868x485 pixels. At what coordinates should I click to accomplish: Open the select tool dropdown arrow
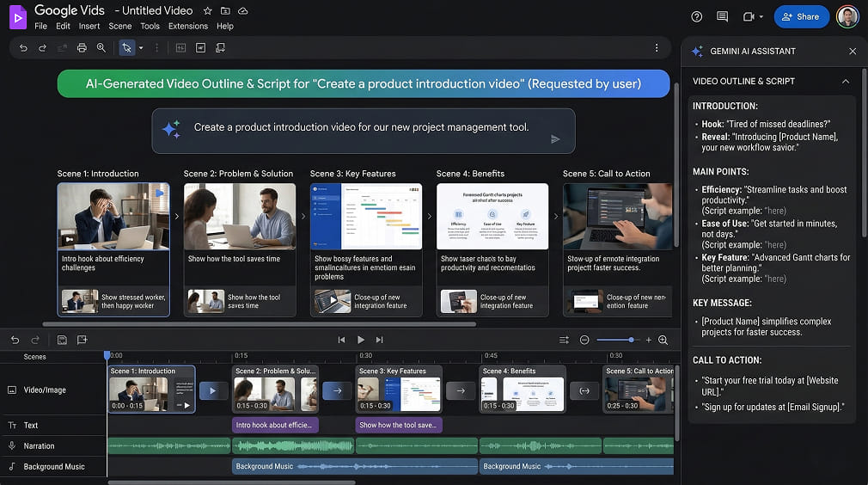tap(141, 48)
